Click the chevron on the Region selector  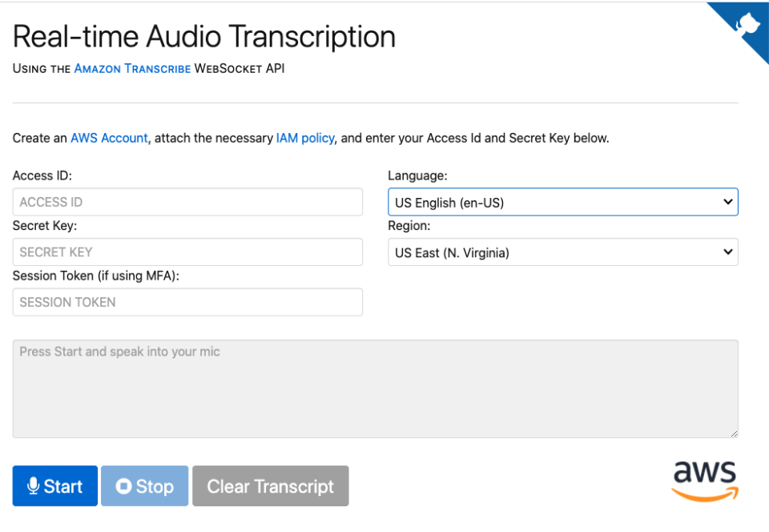point(727,252)
